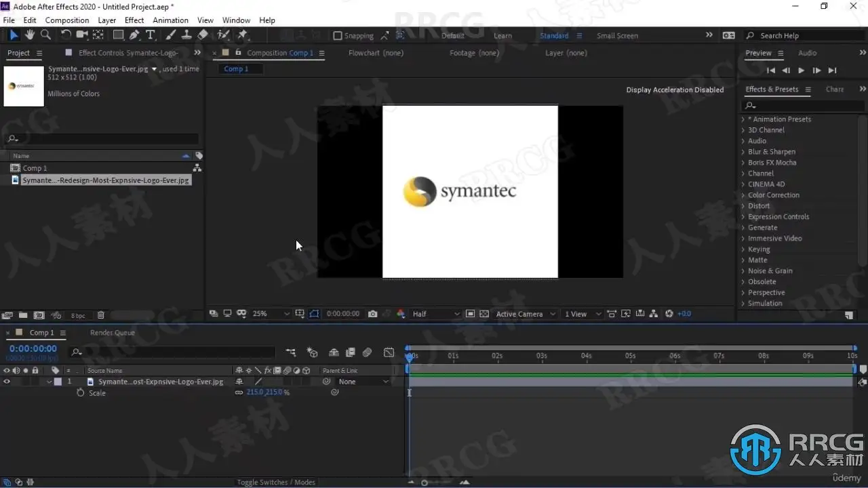Create a new folder in Project panel
868x488 pixels.
click(x=23, y=315)
